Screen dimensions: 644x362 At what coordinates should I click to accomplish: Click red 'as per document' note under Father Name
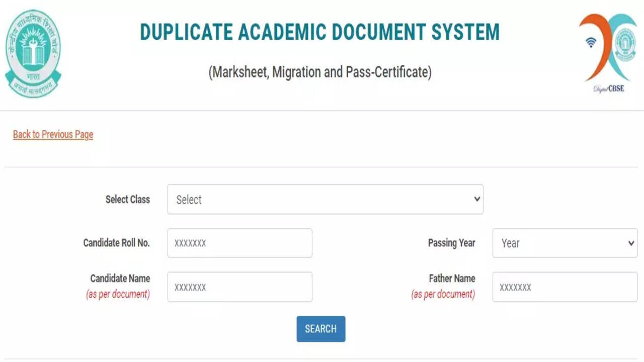(x=443, y=295)
